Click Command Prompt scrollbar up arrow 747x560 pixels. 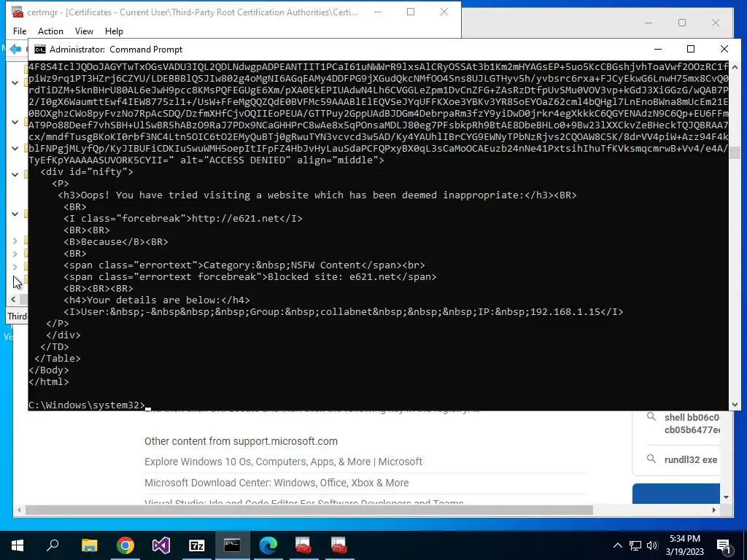tap(735, 67)
